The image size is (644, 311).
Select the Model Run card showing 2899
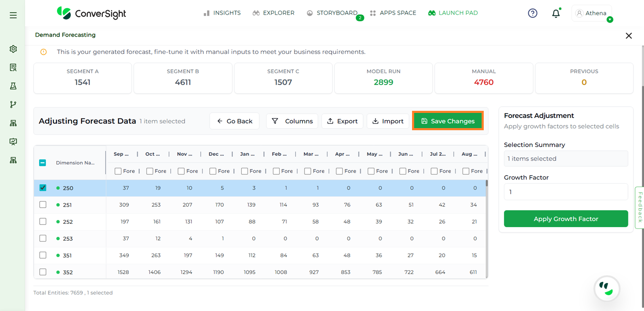(383, 78)
